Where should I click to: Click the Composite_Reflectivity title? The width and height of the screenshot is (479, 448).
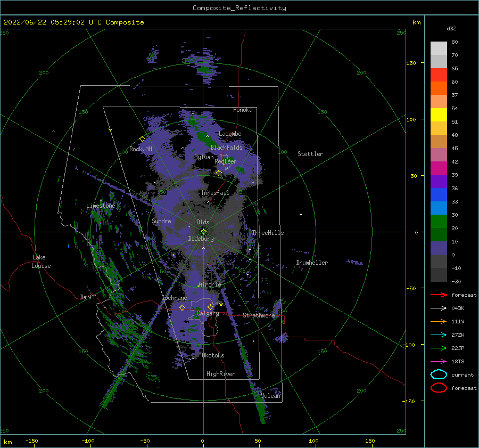[x=239, y=8]
